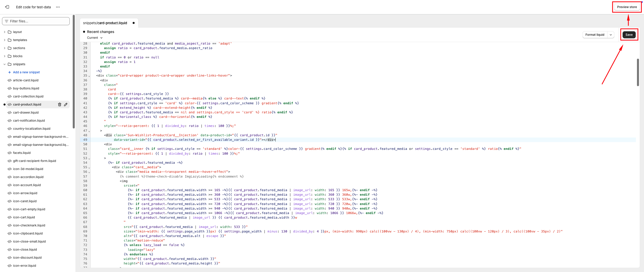The image size is (644, 272).
Task: Select the snippets/card-product.liquid tab
Action: tap(105, 23)
